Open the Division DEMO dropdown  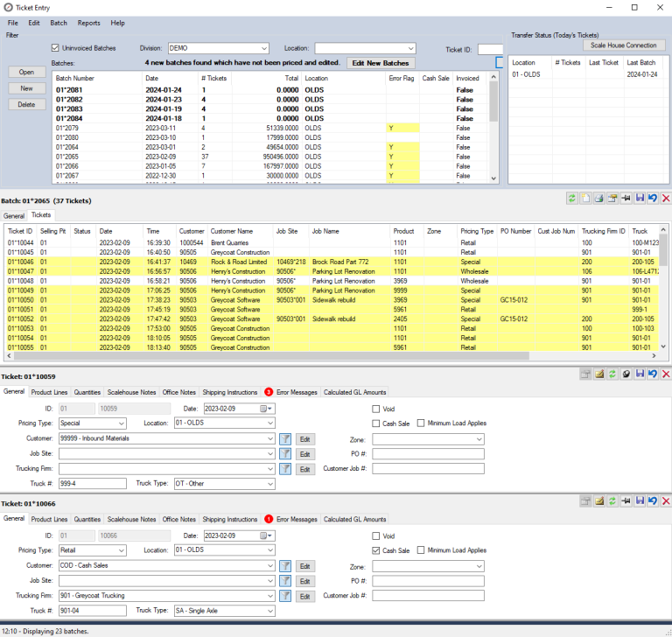[264, 48]
